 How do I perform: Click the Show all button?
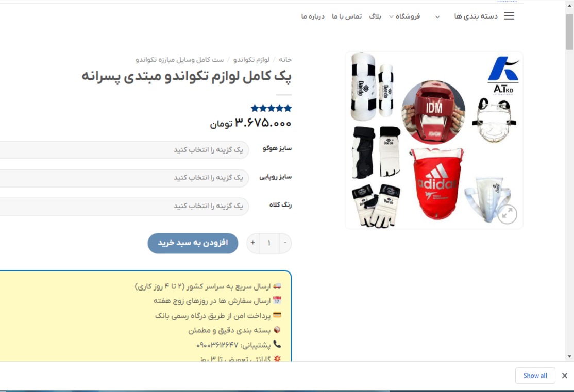click(535, 376)
